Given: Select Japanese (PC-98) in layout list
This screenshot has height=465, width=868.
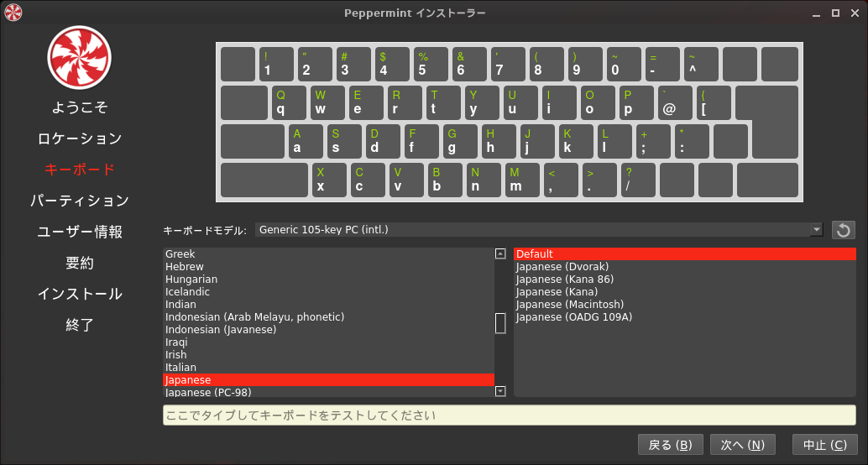Looking at the screenshot, I should coord(329,392).
